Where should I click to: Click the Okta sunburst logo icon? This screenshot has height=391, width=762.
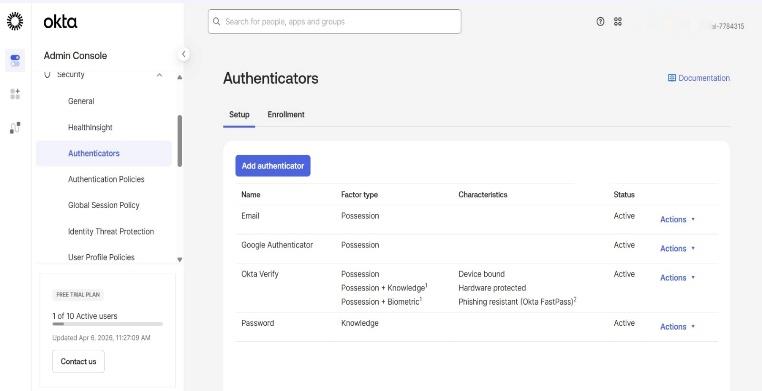pos(15,21)
